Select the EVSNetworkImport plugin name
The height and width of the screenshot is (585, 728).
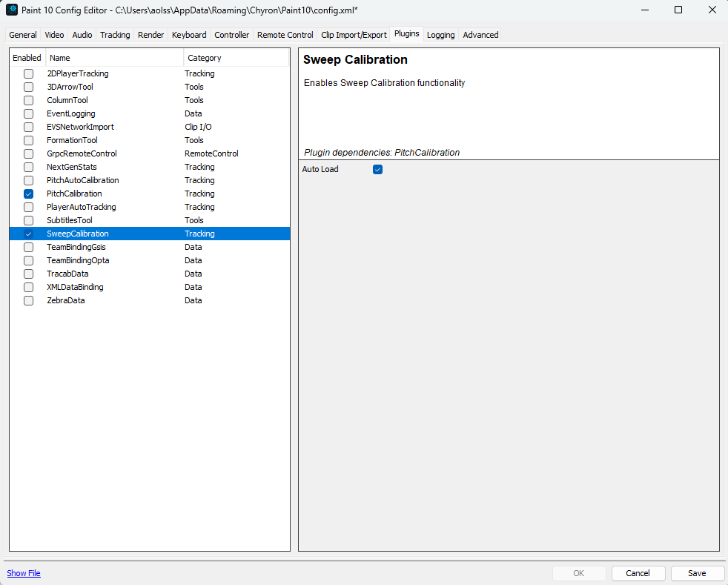click(80, 127)
